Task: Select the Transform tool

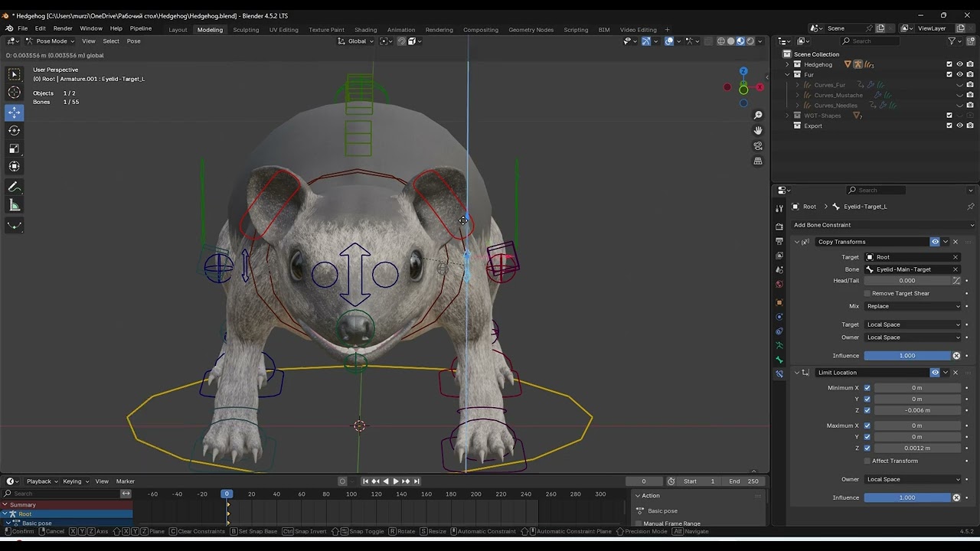Action: [15, 166]
